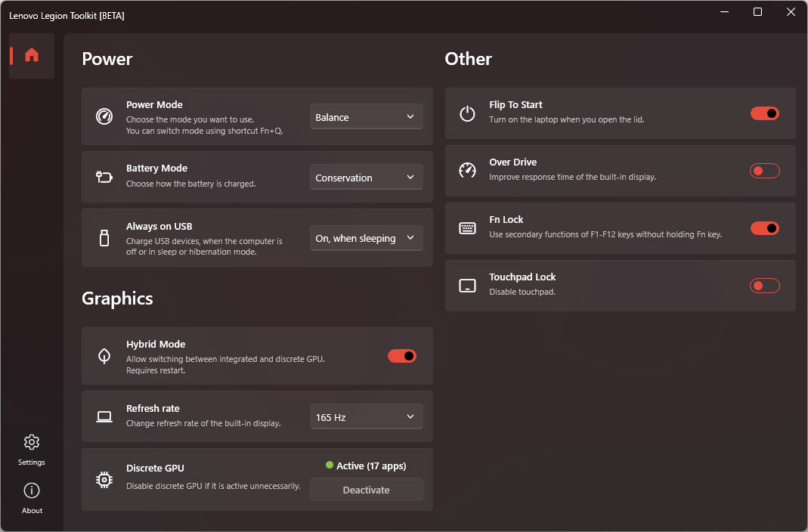
Task: Click the Discrete GPU title text
Action: 155,468
